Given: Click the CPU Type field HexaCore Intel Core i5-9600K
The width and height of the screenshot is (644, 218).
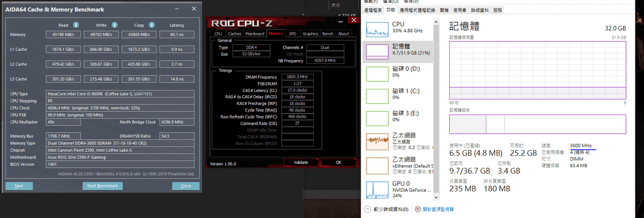Looking at the screenshot, I should (121, 94).
